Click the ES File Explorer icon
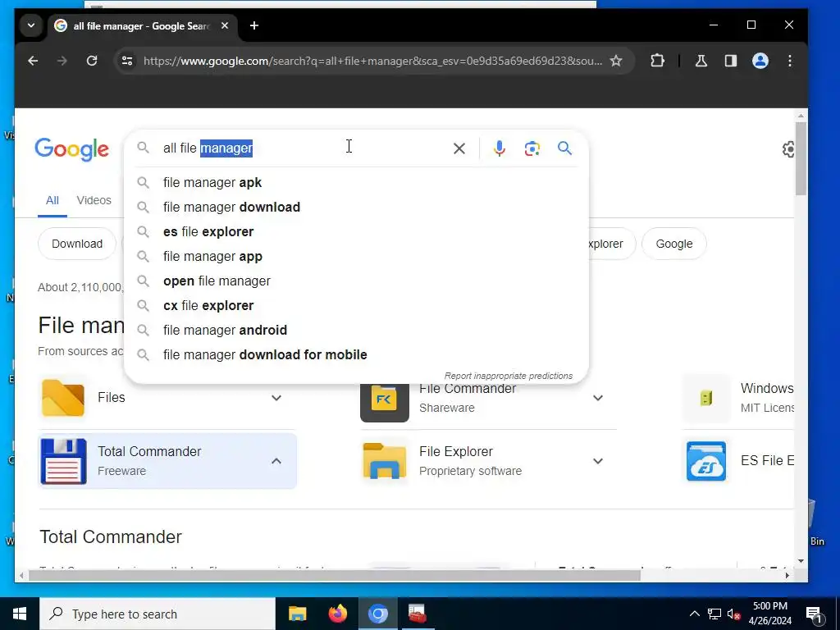The height and width of the screenshot is (630, 840). click(x=706, y=461)
